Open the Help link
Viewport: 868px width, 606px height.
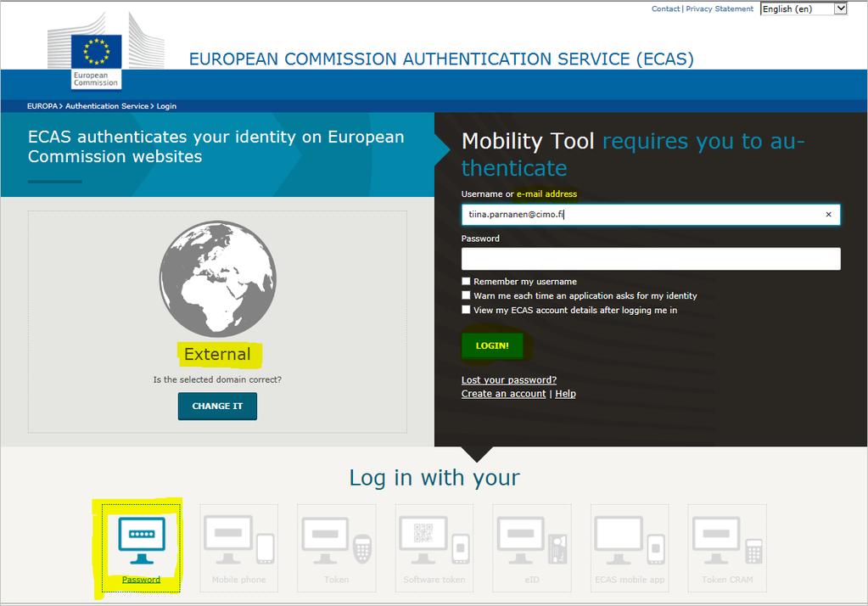point(565,394)
